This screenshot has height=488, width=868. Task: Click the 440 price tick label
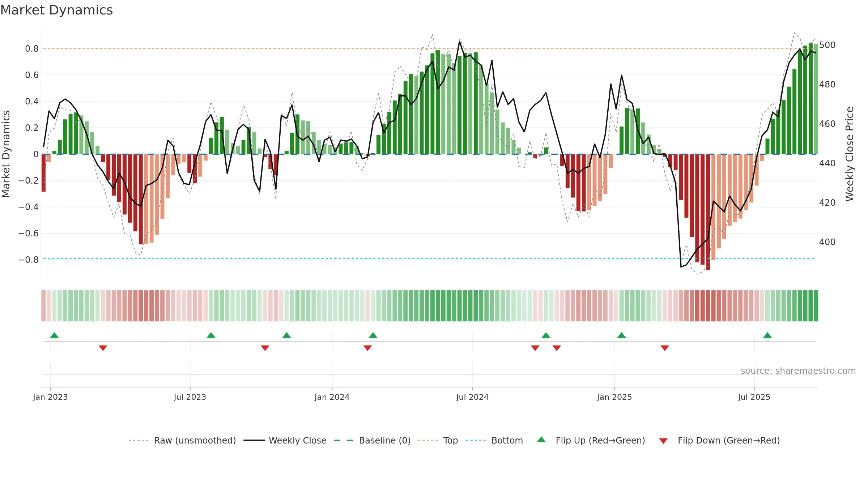point(827,163)
